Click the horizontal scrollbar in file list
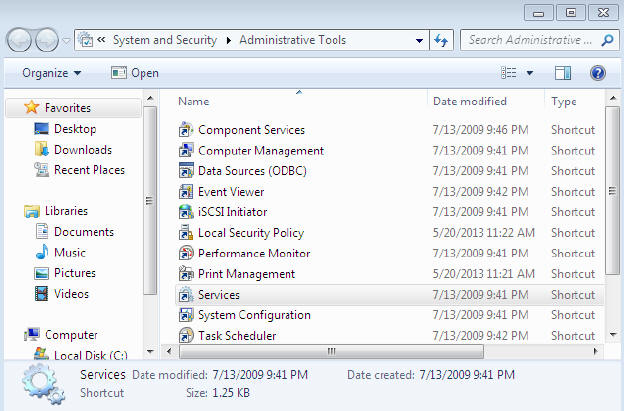This screenshot has height=411, width=624. [330, 351]
